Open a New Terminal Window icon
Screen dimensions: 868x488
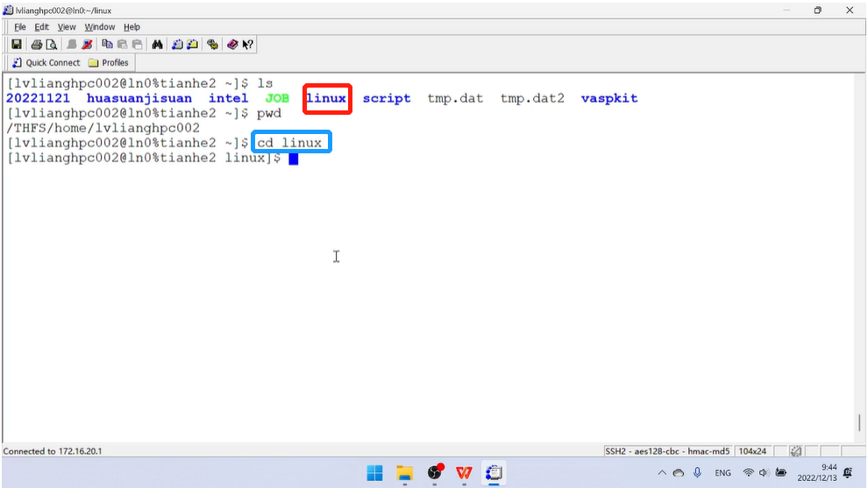point(177,45)
